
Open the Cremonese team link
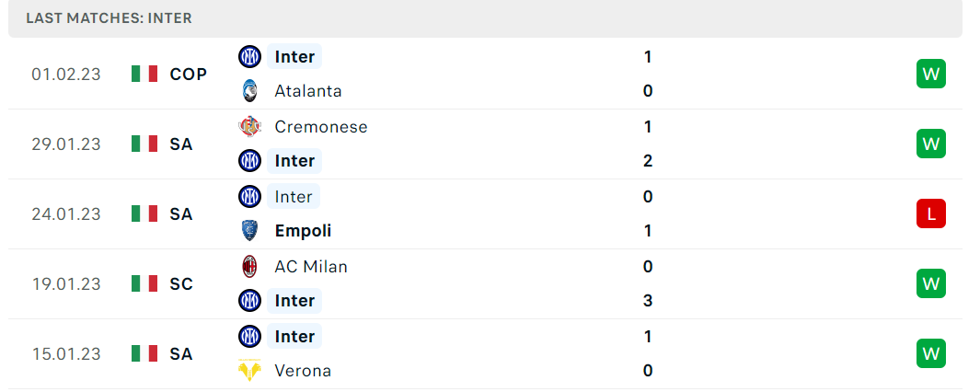point(321,127)
